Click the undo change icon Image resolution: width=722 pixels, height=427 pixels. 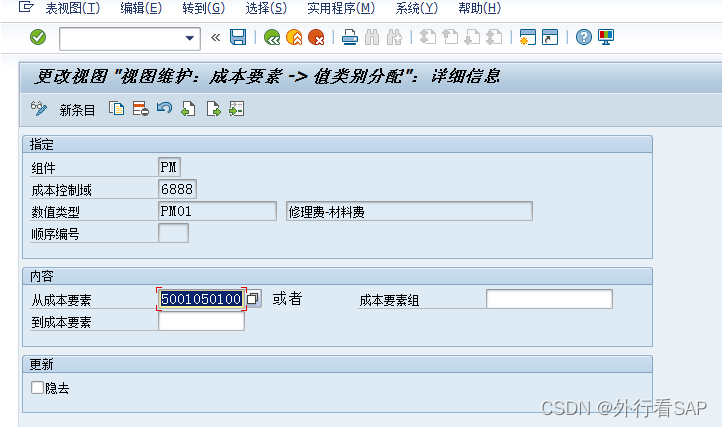pos(164,109)
